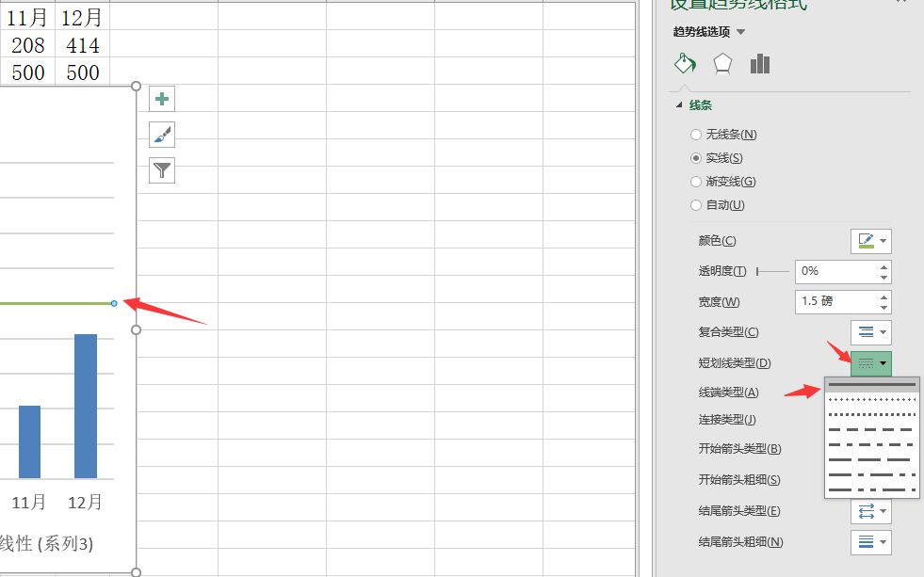Image resolution: width=924 pixels, height=577 pixels.
Task: Toggle the 短划线类型 dash type dropdown
Action: (x=871, y=363)
